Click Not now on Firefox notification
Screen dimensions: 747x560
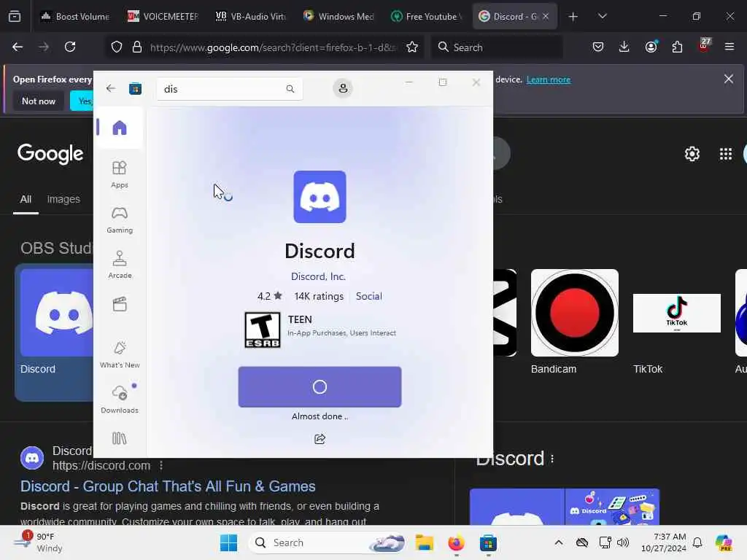tap(39, 101)
